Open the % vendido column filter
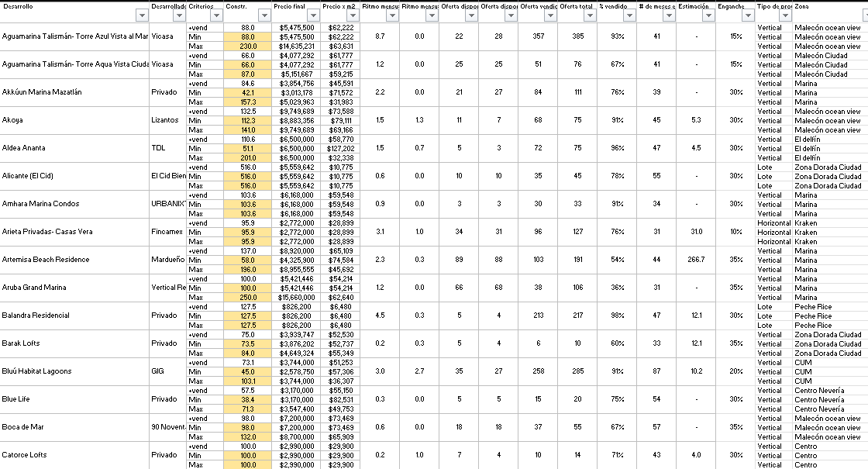Viewport: 868px width, 469px height. [629, 16]
